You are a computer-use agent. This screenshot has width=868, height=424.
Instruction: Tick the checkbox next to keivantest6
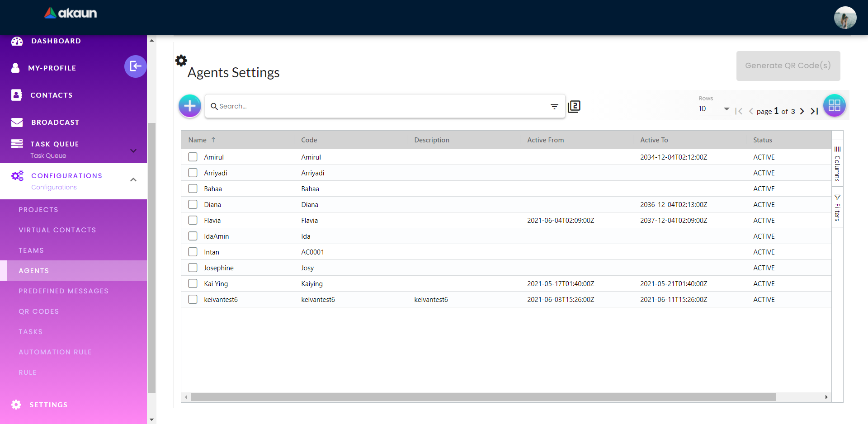[x=193, y=299]
